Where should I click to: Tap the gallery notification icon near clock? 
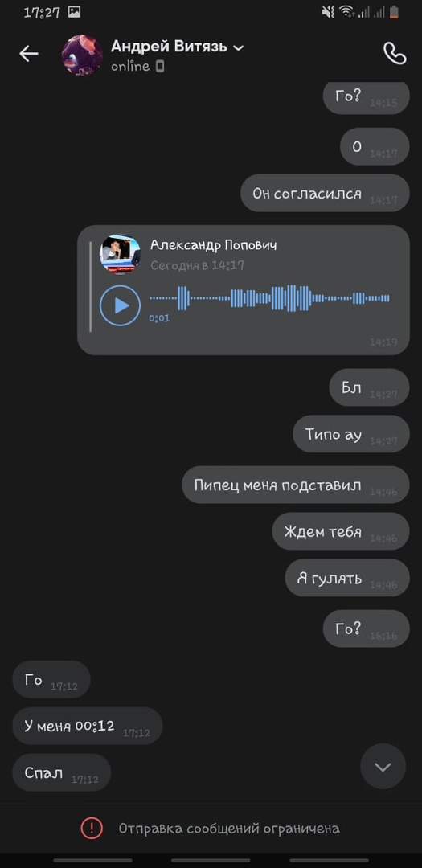(74, 12)
